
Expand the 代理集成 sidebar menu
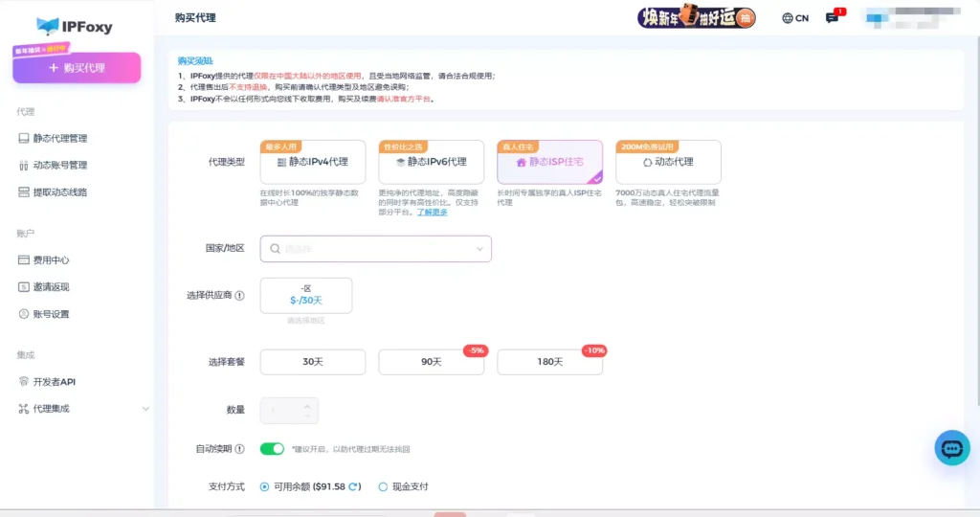coord(145,409)
